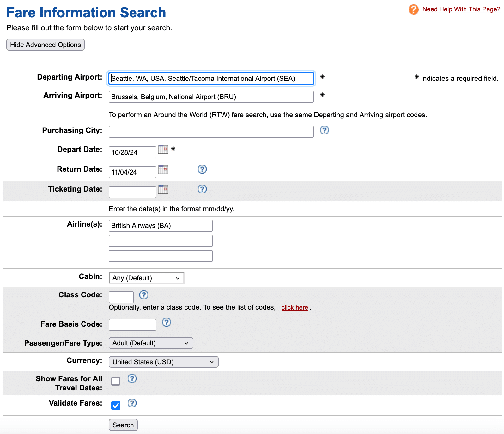504x434 pixels.
Task: Open the Ticketing Date calendar picker
Action: [163, 189]
